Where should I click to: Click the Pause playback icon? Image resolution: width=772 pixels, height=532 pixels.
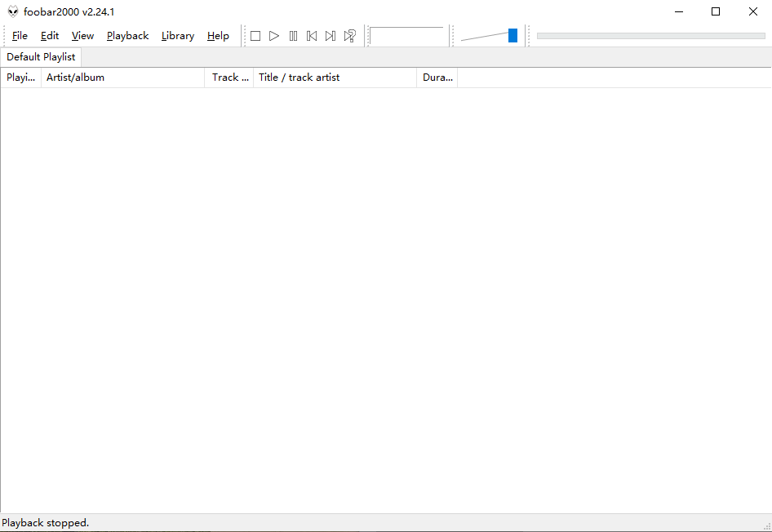(293, 36)
